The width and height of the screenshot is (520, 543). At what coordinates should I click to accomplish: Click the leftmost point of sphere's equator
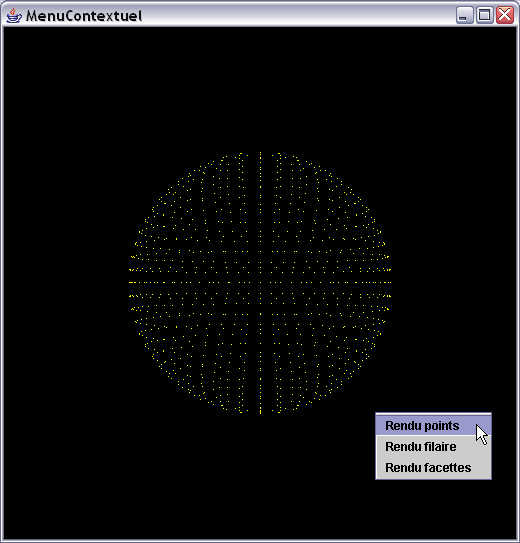(x=130, y=283)
